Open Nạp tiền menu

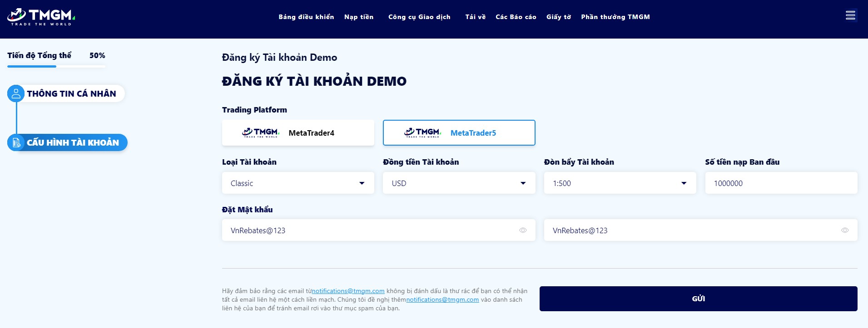[x=359, y=17]
